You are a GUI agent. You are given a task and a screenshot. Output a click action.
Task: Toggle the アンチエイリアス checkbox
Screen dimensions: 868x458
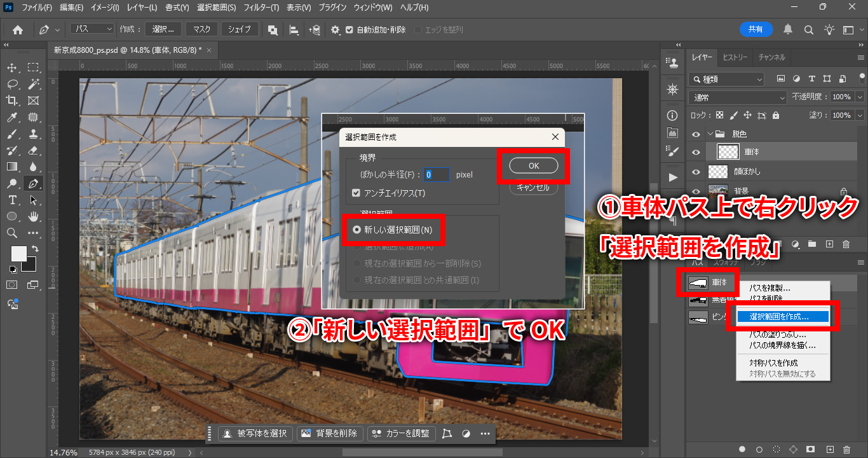tap(356, 193)
